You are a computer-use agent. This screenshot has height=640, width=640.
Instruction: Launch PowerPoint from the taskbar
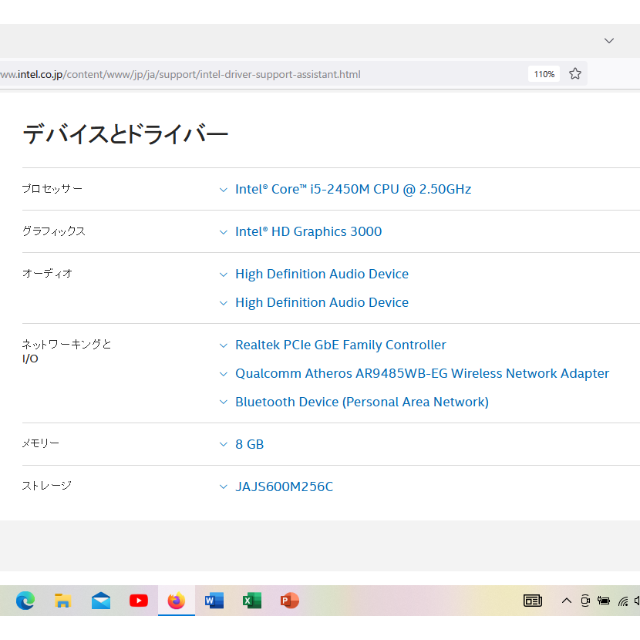(290, 601)
